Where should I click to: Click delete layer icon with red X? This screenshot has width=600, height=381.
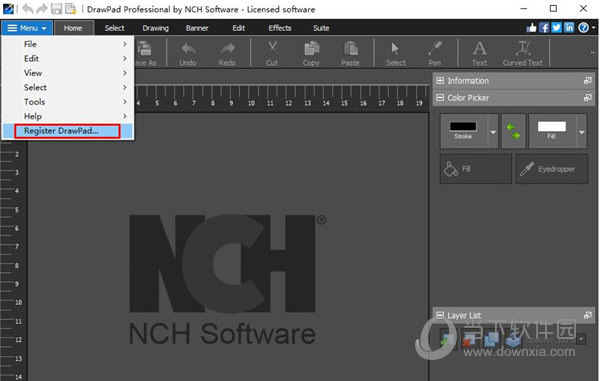tap(470, 339)
